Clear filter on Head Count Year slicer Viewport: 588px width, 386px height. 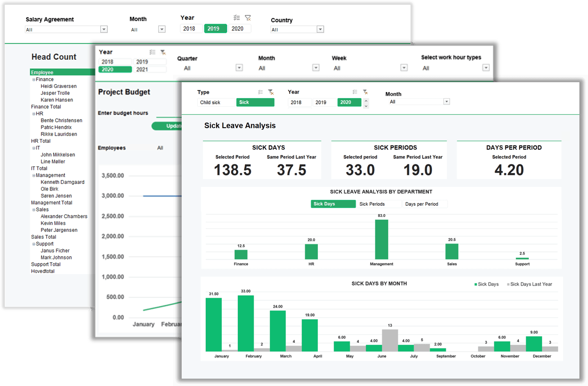click(x=248, y=18)
